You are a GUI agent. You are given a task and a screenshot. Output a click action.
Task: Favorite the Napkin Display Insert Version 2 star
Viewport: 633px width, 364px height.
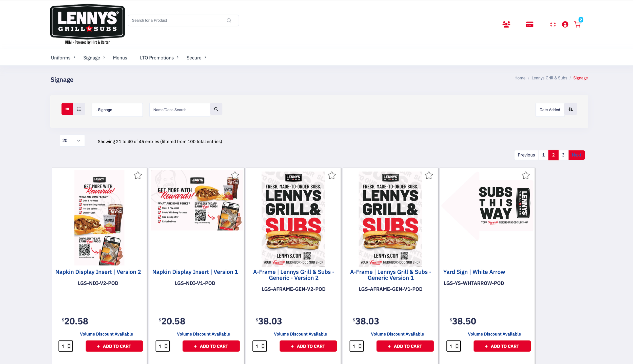click(x=138, y=175)
